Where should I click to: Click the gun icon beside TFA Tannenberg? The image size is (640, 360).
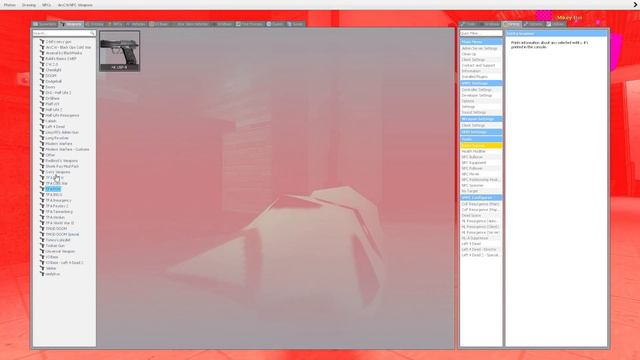[42, 212]
